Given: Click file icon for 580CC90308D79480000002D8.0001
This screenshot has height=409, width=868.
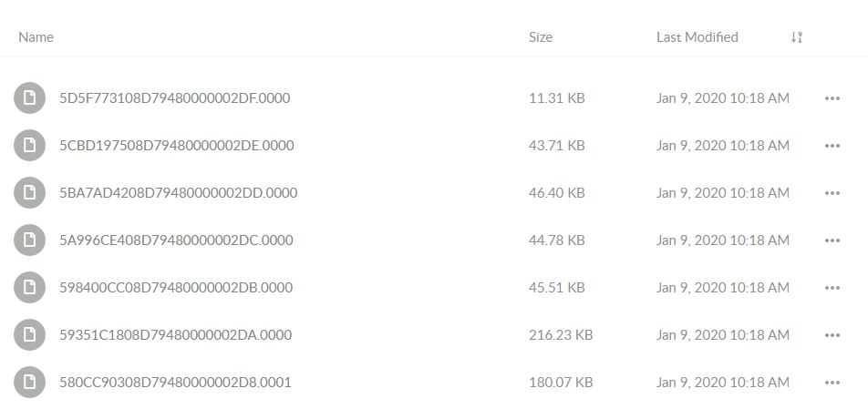Looking at the screenshot, I should point(29,383).
